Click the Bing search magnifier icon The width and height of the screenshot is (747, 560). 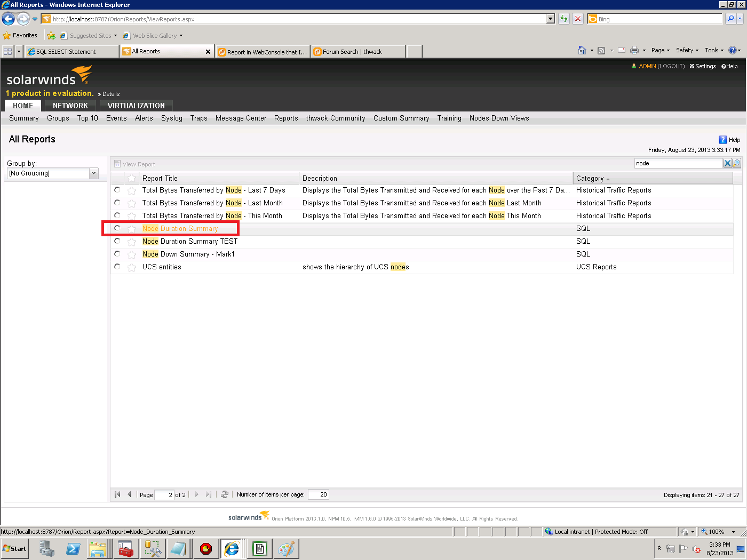coord(730,19)
